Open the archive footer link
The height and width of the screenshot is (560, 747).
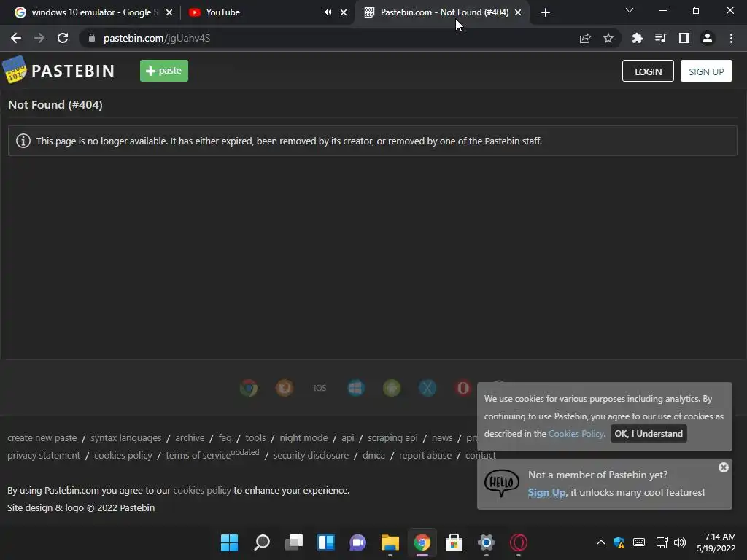click(x=190, y=437)
